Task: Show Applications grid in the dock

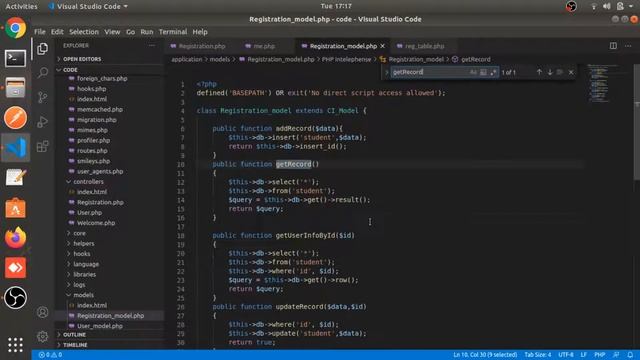Action: [16, 345]
